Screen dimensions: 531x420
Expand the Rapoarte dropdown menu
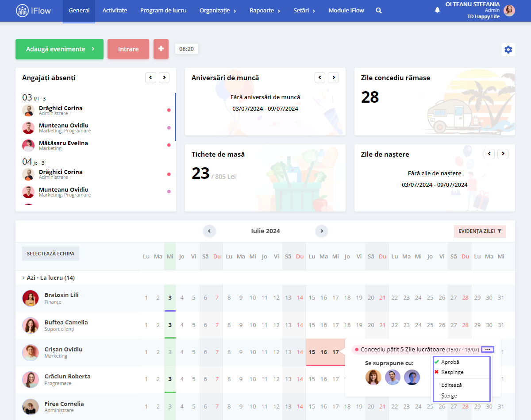click(x=265, y=11)
